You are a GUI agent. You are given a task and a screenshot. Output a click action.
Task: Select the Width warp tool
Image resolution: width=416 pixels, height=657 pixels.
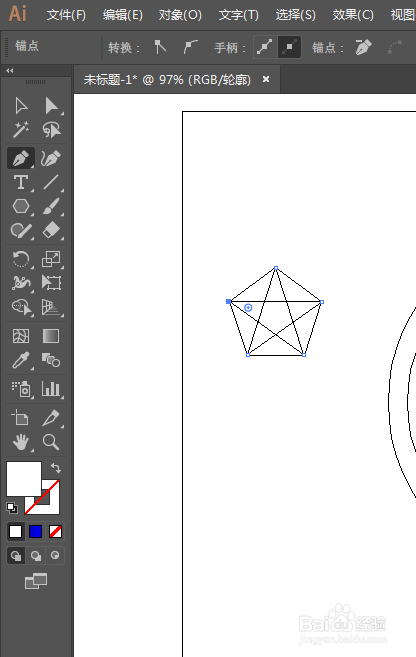tap(21, 283)
